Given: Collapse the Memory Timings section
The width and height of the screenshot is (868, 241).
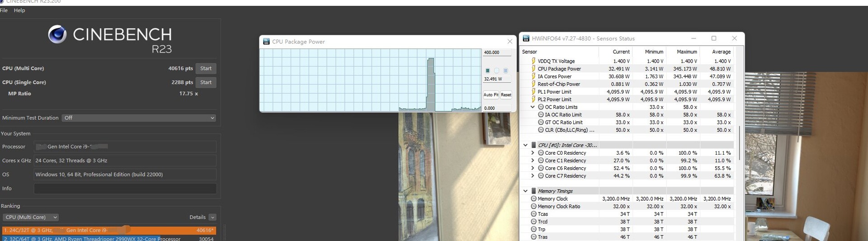Looking at the screenshot, I should (x=525, y=191).
